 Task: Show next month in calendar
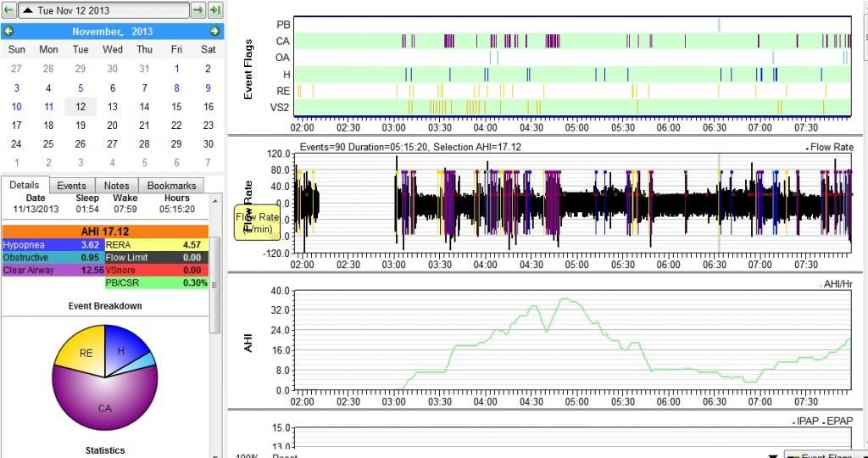[x=214, y=31]
